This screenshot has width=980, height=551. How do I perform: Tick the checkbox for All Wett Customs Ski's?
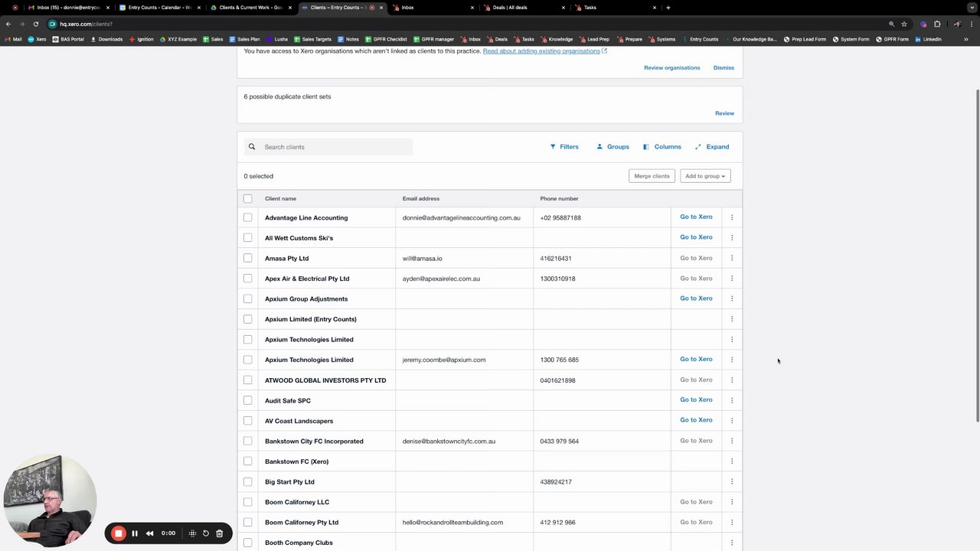(x=247, y=238)
